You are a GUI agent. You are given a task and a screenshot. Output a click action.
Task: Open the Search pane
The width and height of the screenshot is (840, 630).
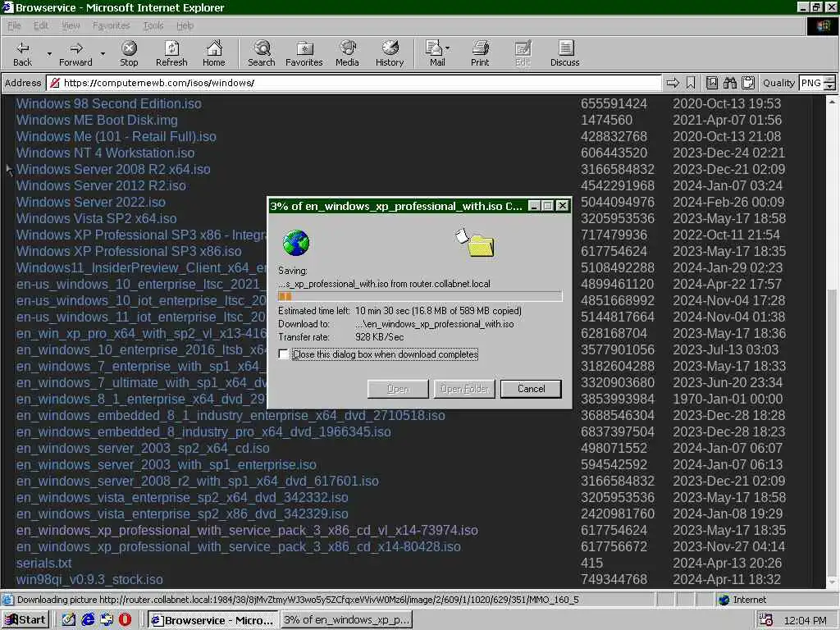[x=262, y=53]
